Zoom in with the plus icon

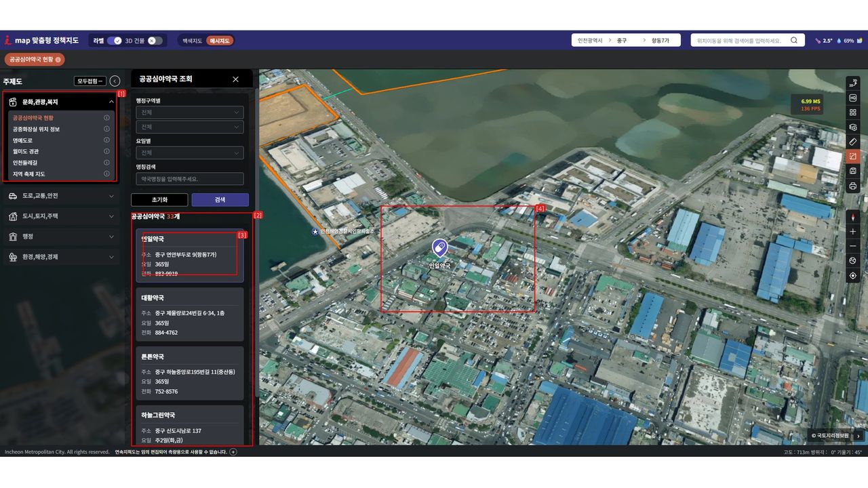click(852, 232)
